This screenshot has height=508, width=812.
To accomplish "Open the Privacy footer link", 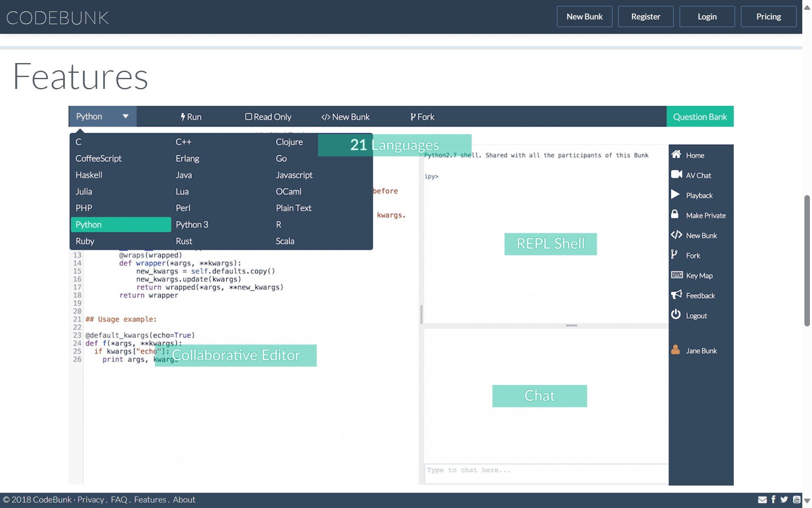I will point(91,500).
